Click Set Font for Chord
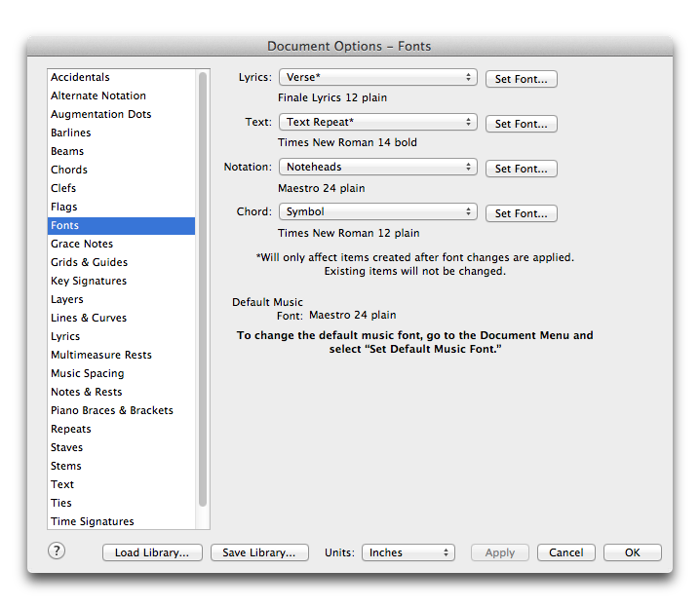Image resolution: width=700 pixels, height=608 pixels. (x=521, y=213)
